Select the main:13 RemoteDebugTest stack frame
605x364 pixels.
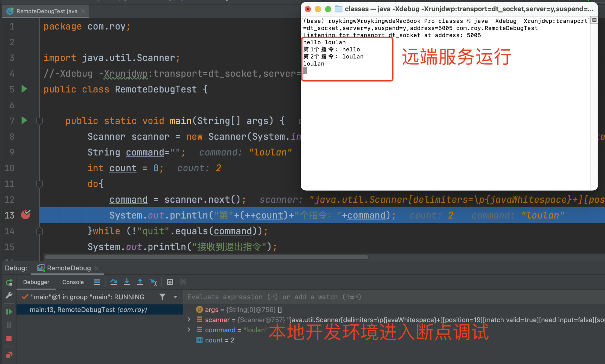click(x=100, y=309)
